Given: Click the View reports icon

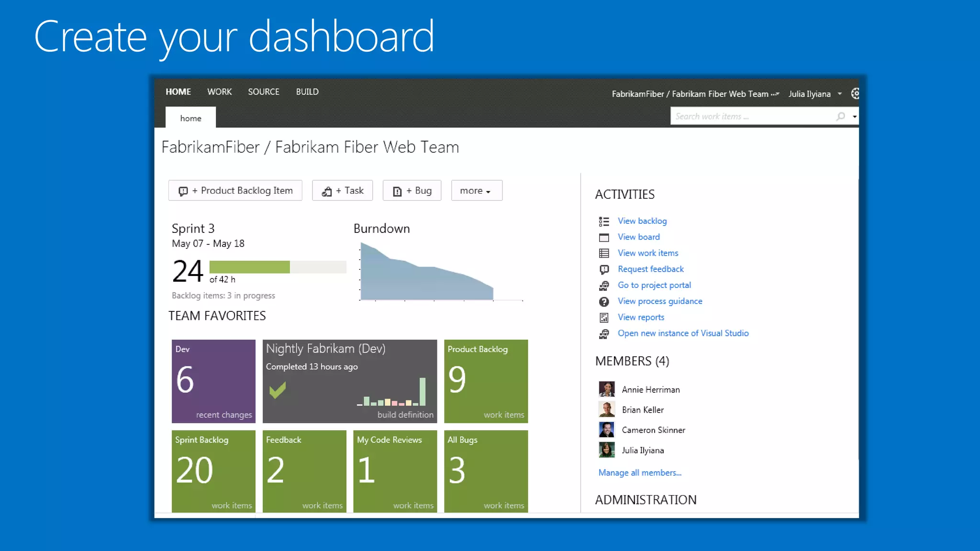Looking at the screenshot, I should (604, 318).
